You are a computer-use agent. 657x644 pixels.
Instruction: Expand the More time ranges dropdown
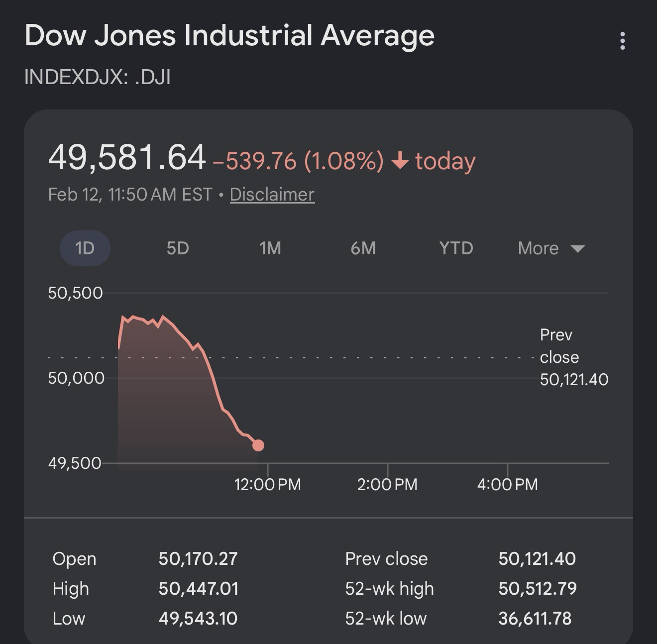pos(551,248)
